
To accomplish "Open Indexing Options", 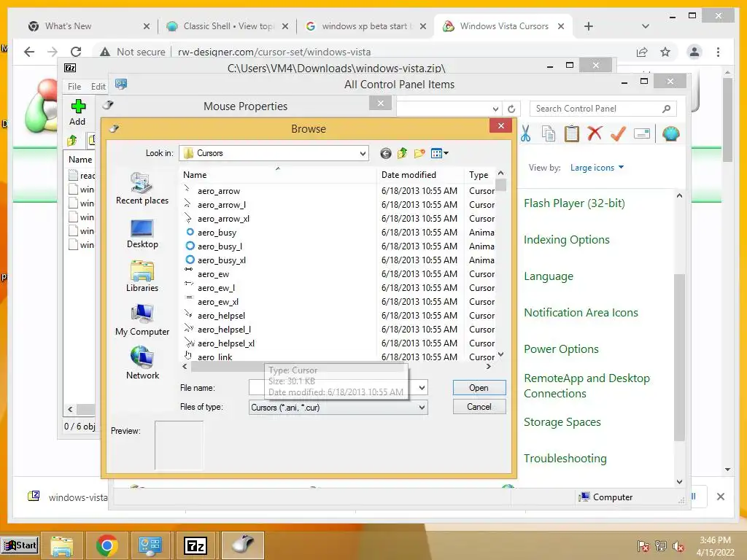I will point(566,239).
